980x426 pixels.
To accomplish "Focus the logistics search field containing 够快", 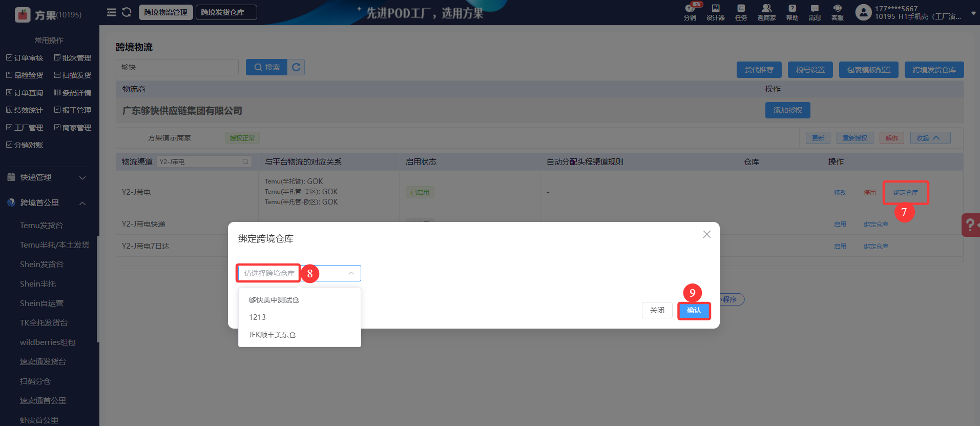I will coord(177,67).
